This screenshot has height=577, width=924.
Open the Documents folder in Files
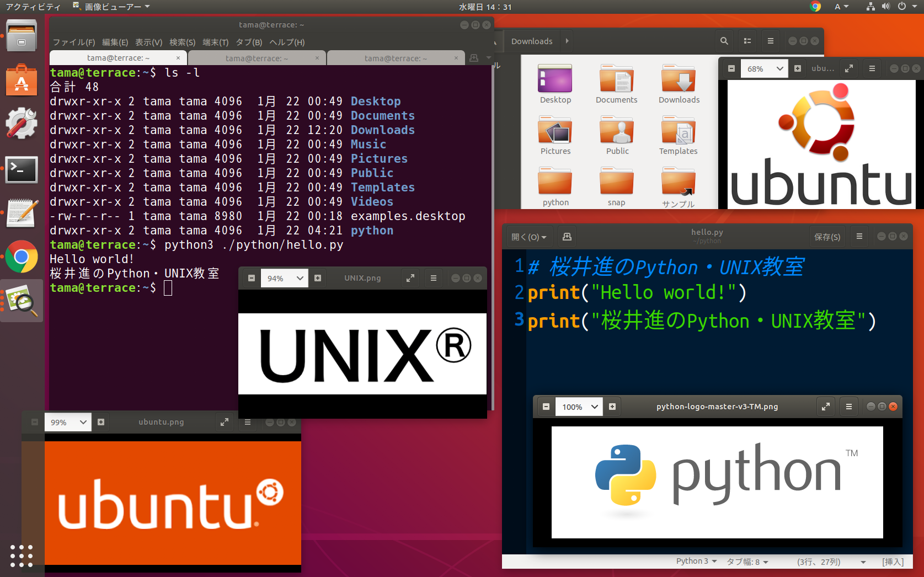coord(616,84)
